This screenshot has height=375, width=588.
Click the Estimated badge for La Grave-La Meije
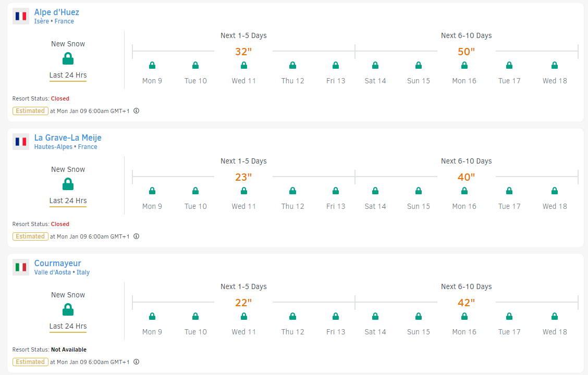30,236
